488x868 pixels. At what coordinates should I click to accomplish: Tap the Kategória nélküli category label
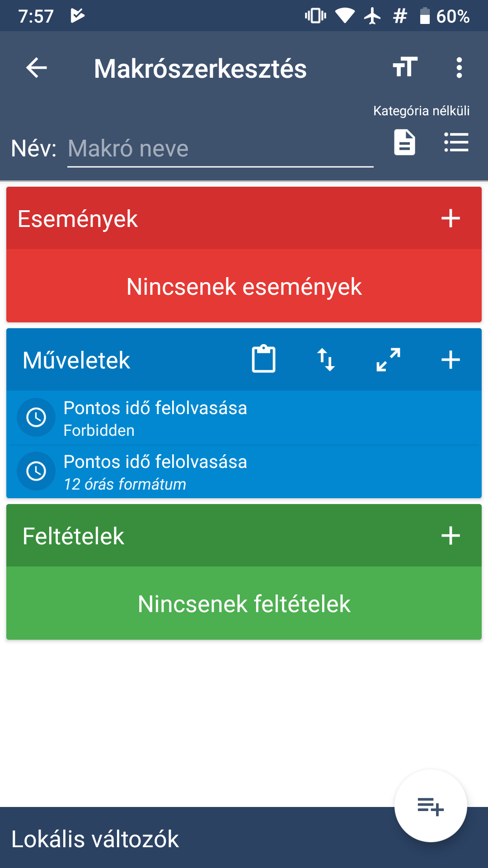pyautogui.click(x=421, y=111)
